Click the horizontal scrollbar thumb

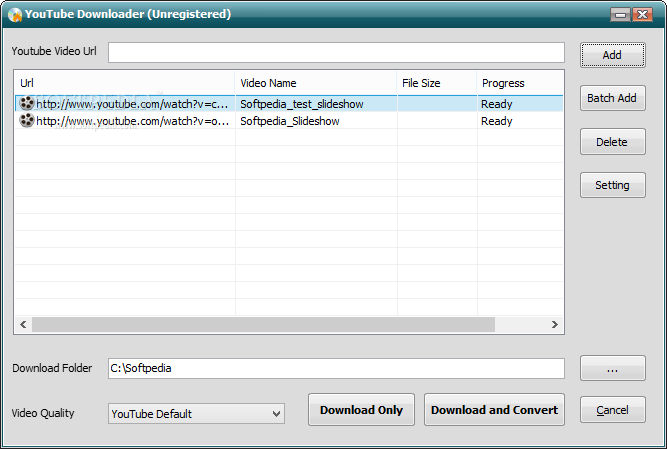pos(263,324)
